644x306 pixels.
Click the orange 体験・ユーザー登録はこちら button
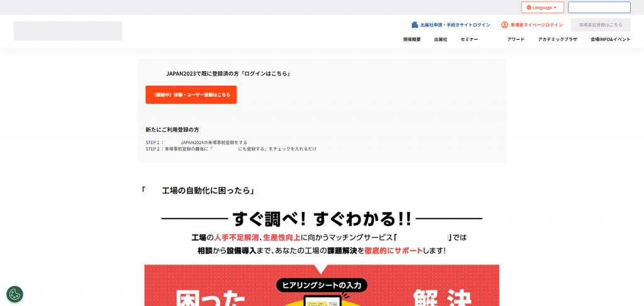pos(191,94)
